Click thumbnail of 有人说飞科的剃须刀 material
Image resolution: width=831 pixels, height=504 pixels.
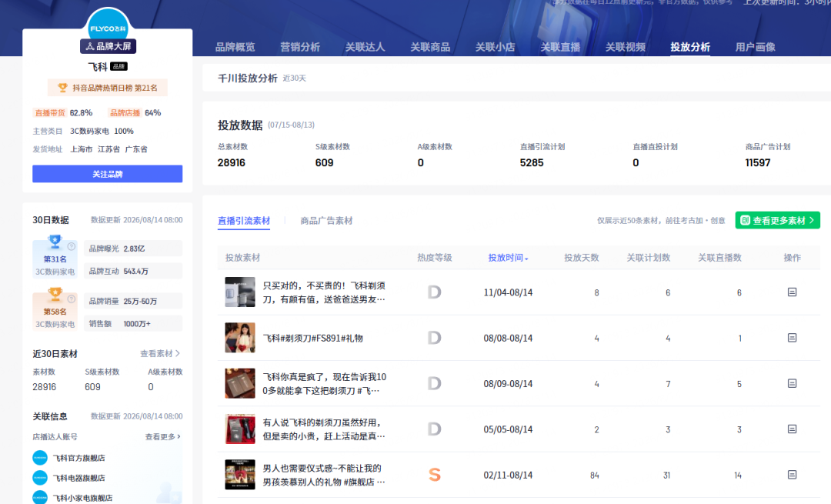tap(240, 429)
